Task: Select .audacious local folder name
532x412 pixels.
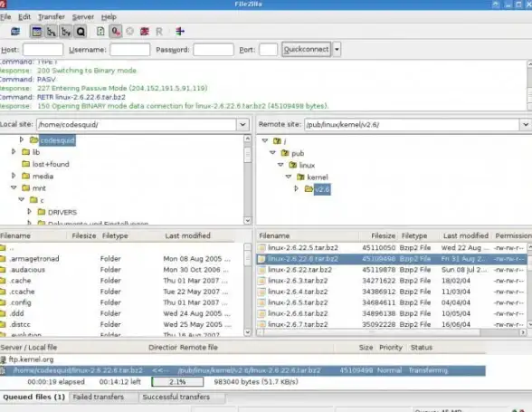Action: [x=28, y=270]
